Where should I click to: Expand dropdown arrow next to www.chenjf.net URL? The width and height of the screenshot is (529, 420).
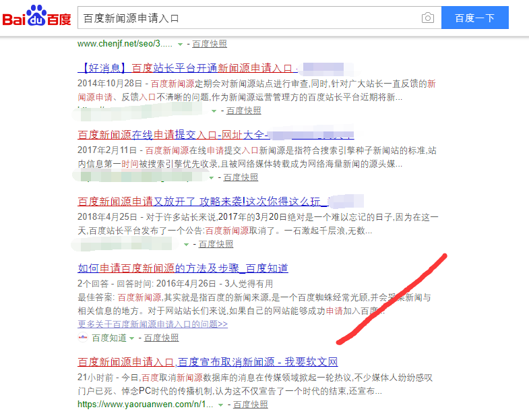pyautogui.click(x=180, y=44)
